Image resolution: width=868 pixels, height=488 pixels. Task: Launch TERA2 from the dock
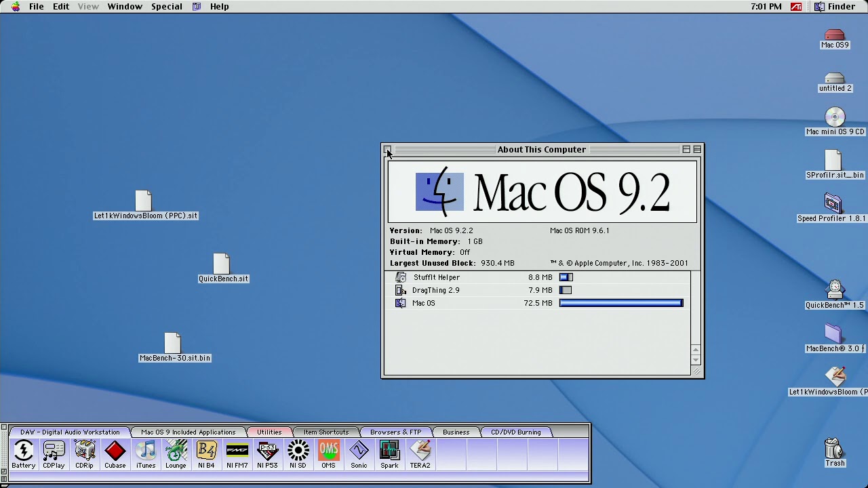(420, 454)
